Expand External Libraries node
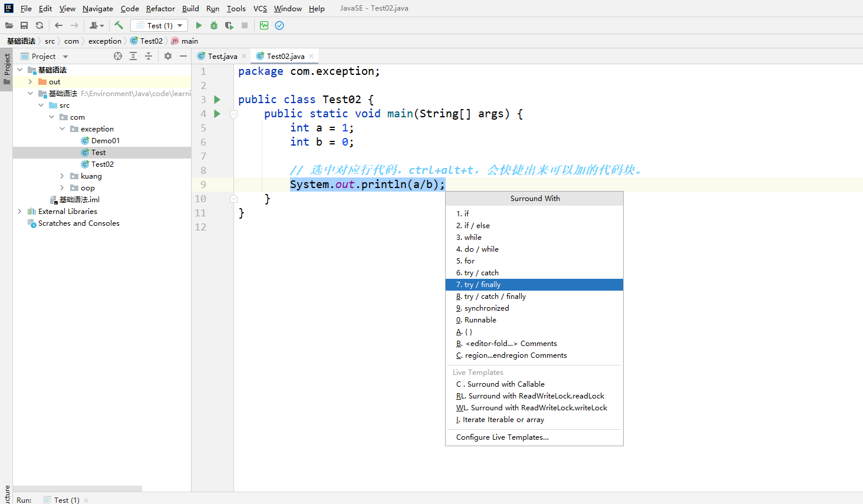Viewport: 863px width, 504px height. click(19, 212)
